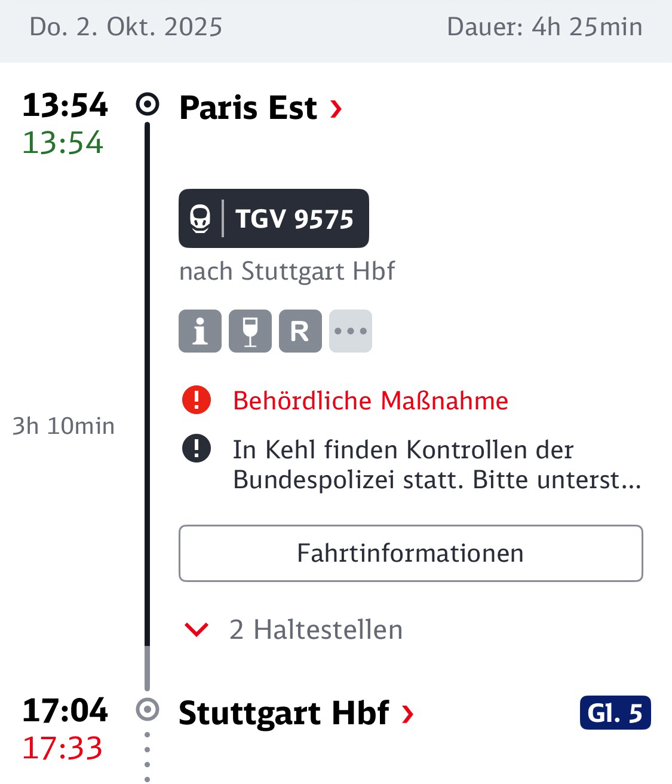
Task: Expand the 2 Haltestellen chevron
Action: pos(197,629)
